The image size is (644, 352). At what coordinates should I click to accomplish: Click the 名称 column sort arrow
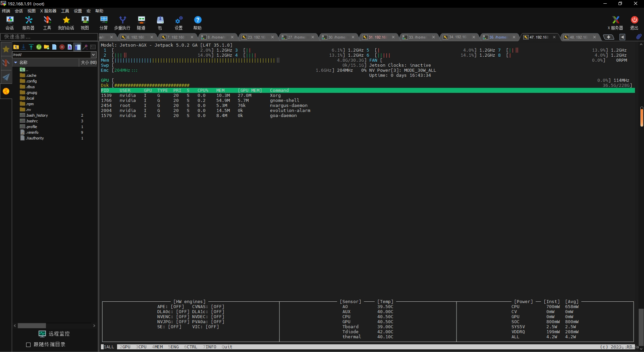point(15,62)
